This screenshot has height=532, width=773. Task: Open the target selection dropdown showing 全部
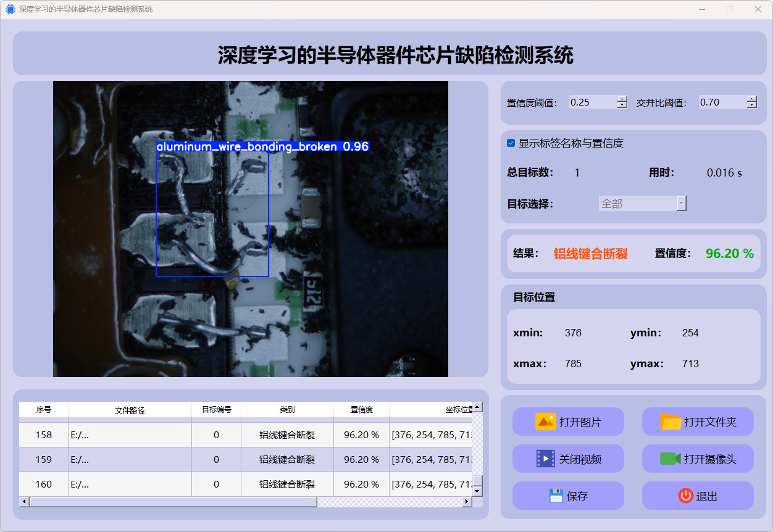(x=642, y=204)
